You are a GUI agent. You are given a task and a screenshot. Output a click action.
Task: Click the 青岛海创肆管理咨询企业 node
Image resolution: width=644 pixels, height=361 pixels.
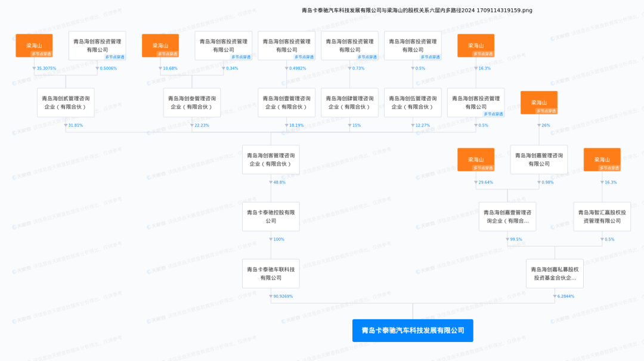pyautogui.click(x=349, y=102)
